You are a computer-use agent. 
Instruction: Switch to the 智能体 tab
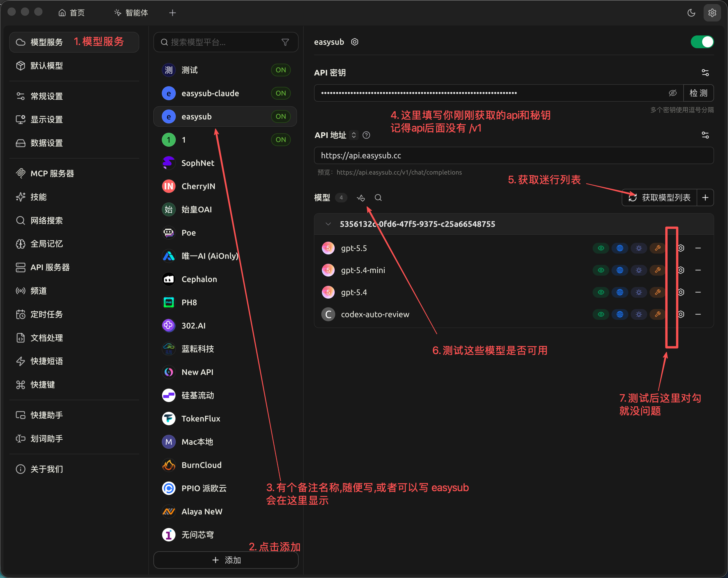(x=131, y=13)
